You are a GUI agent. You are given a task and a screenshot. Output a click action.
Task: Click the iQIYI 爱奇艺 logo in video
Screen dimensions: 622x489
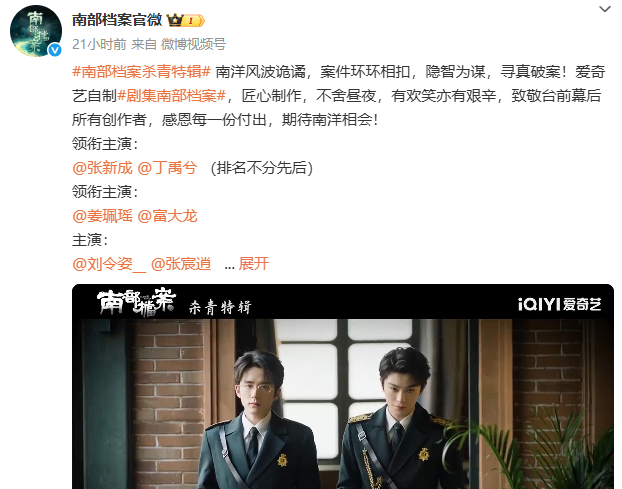tap(559, 304)
